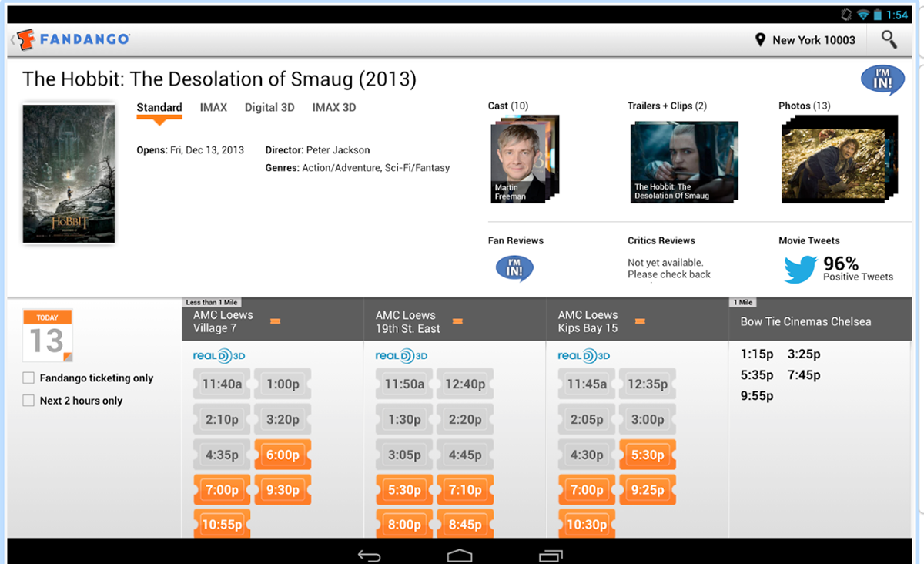Tap 12:40p showtime at 19th St. East

tap(465, 384)
